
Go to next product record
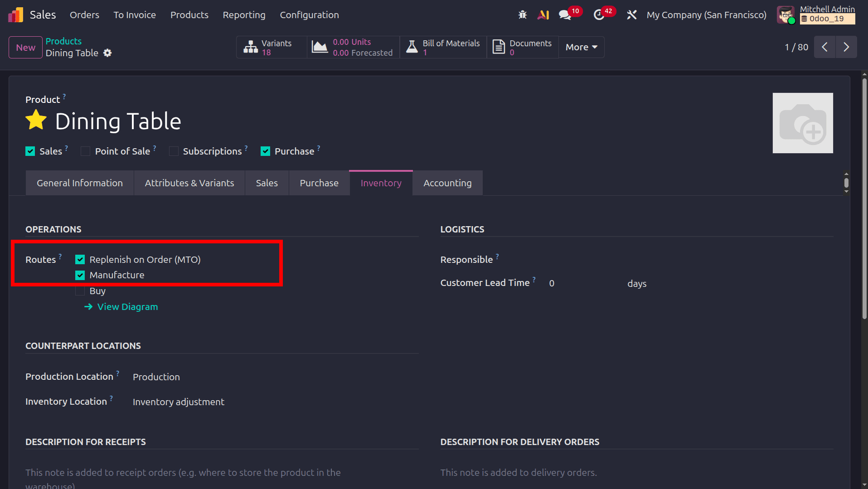(846, 47)
